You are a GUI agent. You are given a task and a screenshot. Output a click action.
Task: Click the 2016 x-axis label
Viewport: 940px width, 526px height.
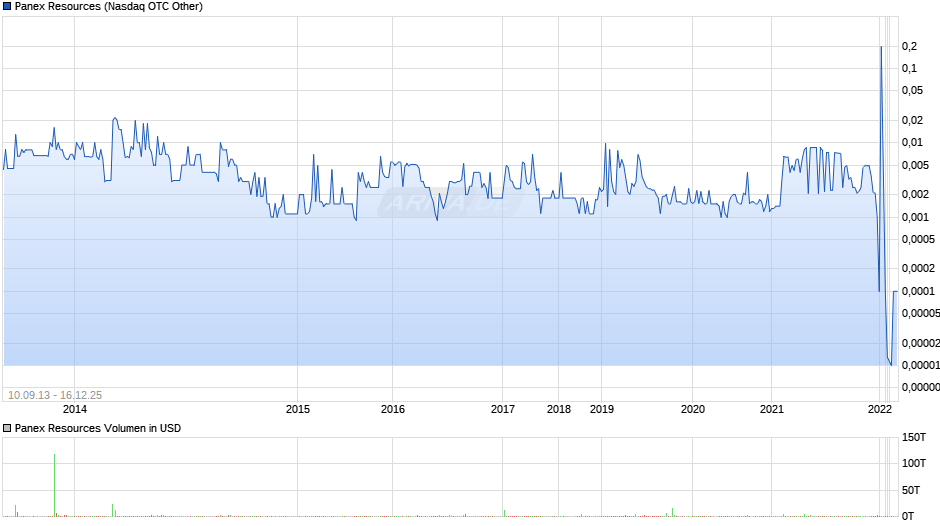(393, 409)
